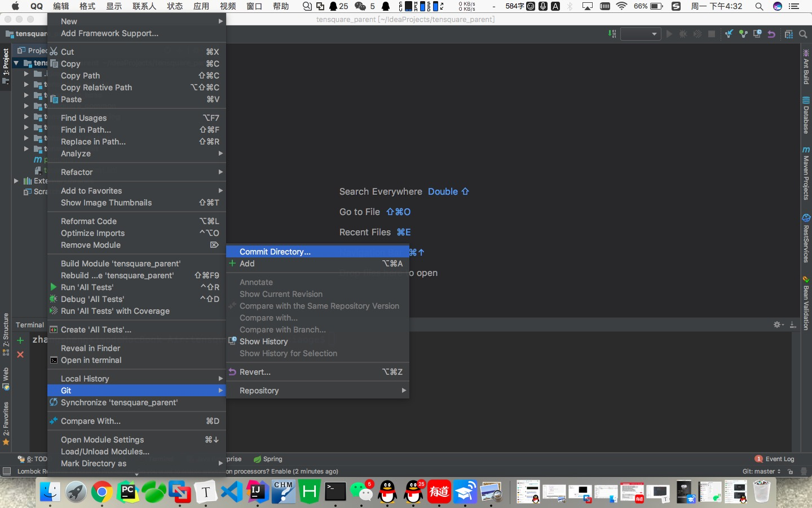Open run configuration dropdown in toolbar
812x508 pixels.
click(640, 34)
